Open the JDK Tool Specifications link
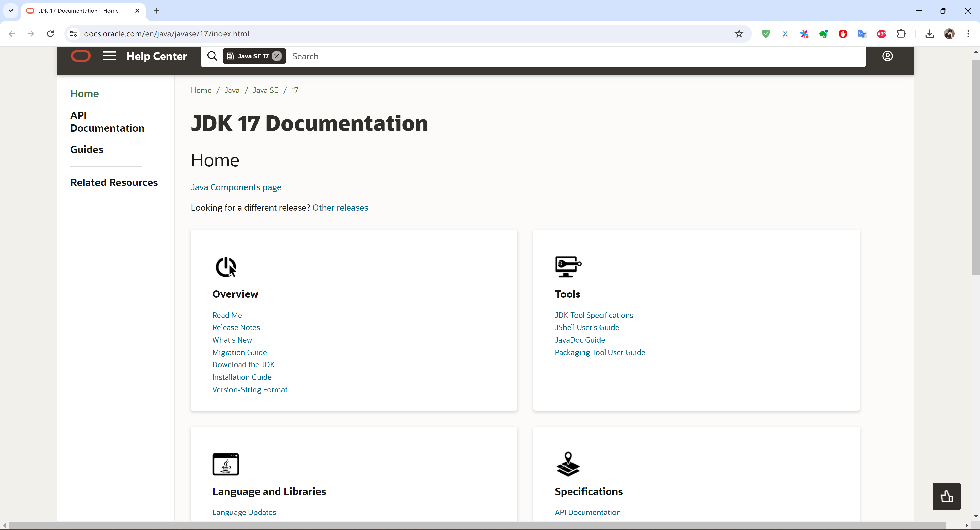 pyautogui.click(x=593, y=315)
